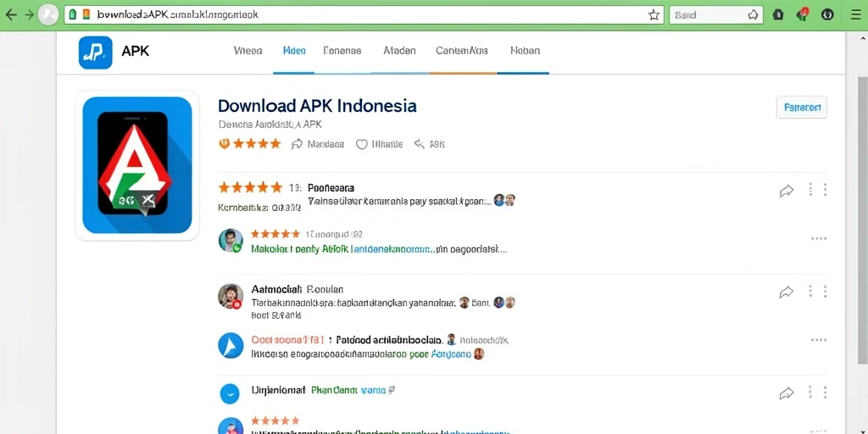Open the Viees navigation tab
Viewport: 868px width, 434px height.
tap(248, 50)
